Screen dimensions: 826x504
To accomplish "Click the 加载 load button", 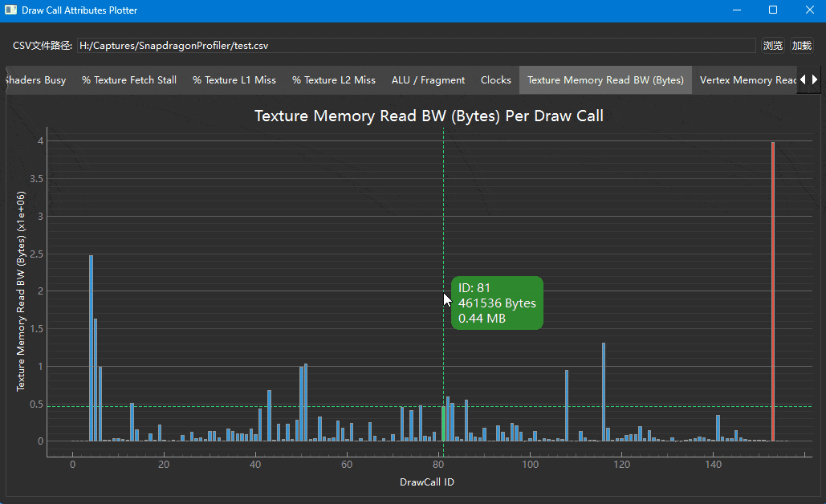I will (x=802, y=45).
